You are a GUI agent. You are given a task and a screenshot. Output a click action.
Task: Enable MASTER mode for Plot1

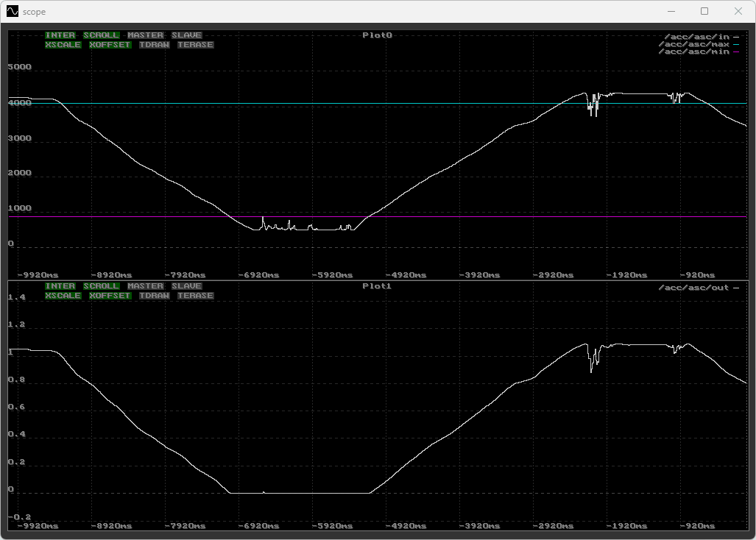[x=146, y=286]
